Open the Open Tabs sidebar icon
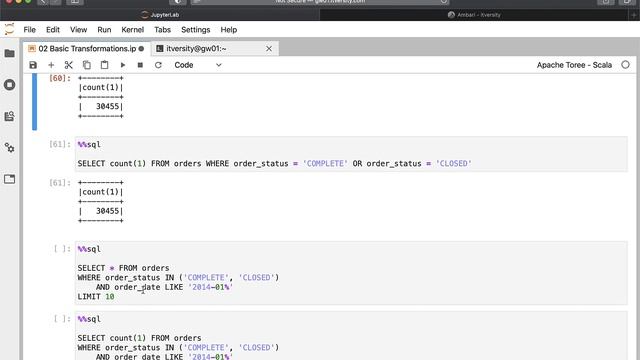This screenshot has height=360, width=640. click(x=9, y=179)
